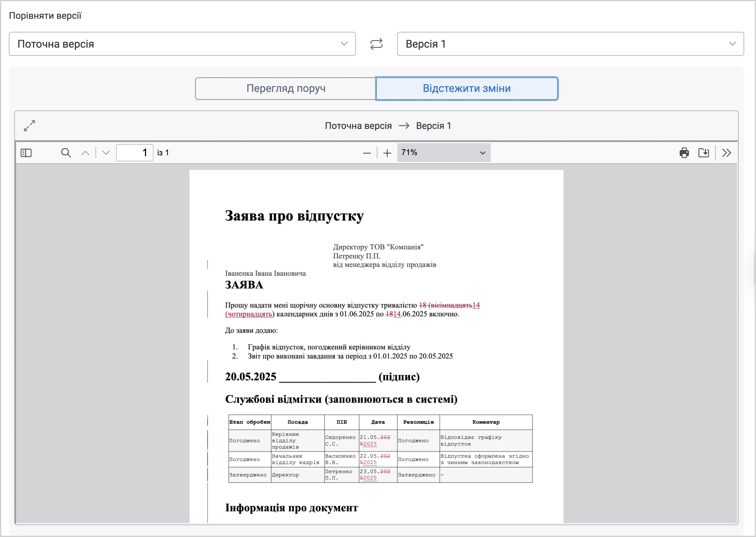This screenshot has height=537, width=756.
Task: Click the 'ЗАЯВА' bold heading
Action: [244, 285]
